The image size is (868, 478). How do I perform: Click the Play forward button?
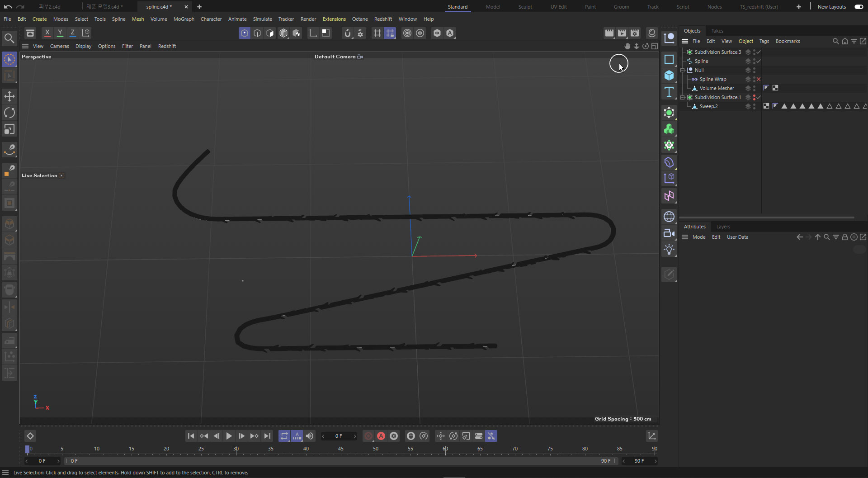tap(229, 436)
